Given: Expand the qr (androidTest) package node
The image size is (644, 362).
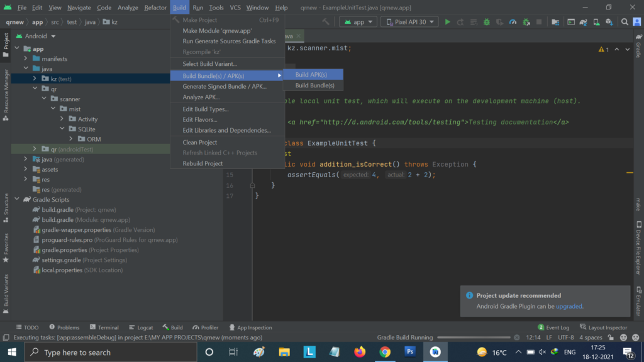Looking at the screenshot, I should 35,149.
